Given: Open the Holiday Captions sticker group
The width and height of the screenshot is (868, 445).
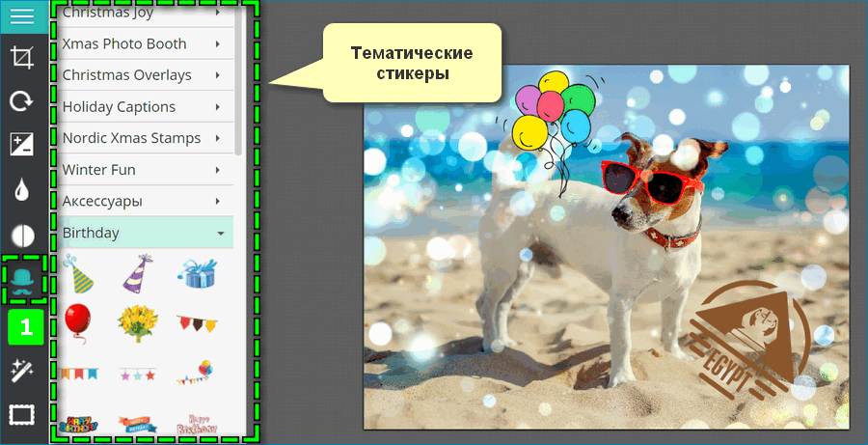Looking at the screenshot, I should pos(143,107).
